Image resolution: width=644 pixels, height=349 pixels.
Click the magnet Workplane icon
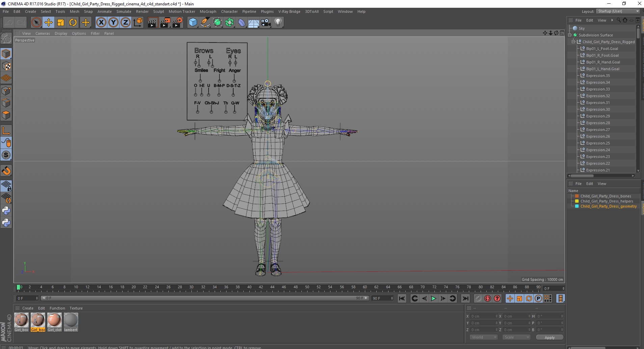[x=6, y=171]
